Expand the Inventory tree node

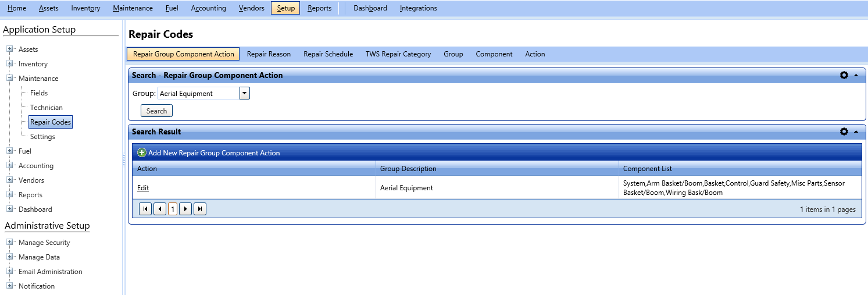click(x=10, y=64)
